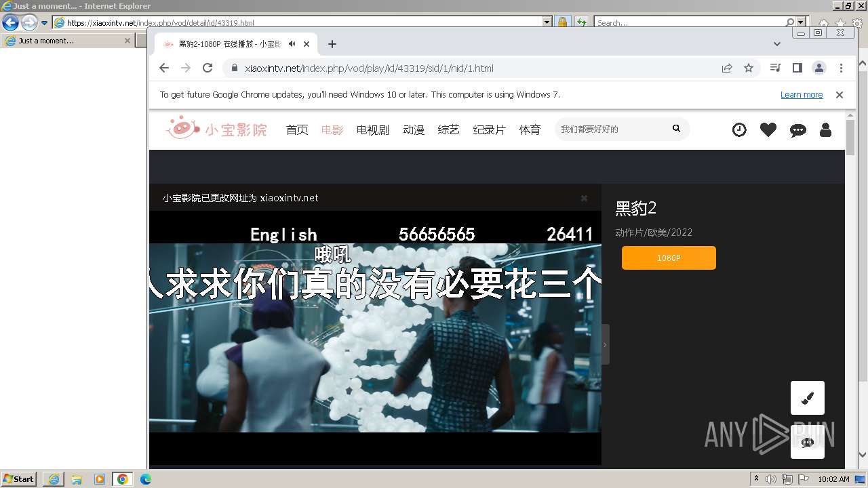Open a new Chrome tab
This screenshot has width=868, height=488.
(332, 44)
